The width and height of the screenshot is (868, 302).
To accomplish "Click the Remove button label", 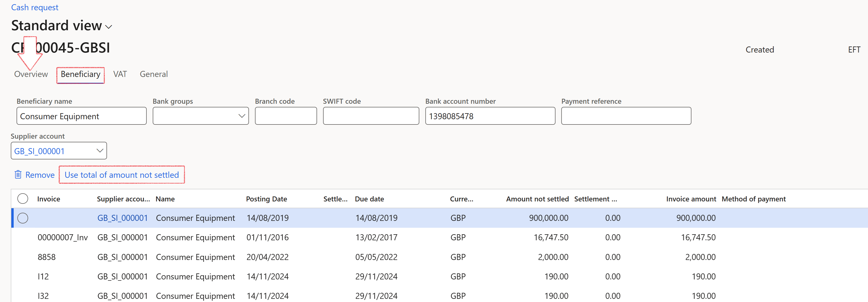I will 40,175.
